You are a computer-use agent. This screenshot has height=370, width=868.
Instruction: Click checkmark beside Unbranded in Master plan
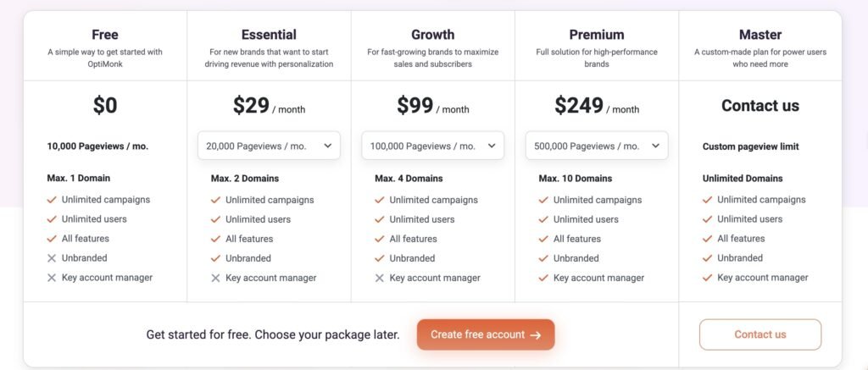tap(707, 258)
